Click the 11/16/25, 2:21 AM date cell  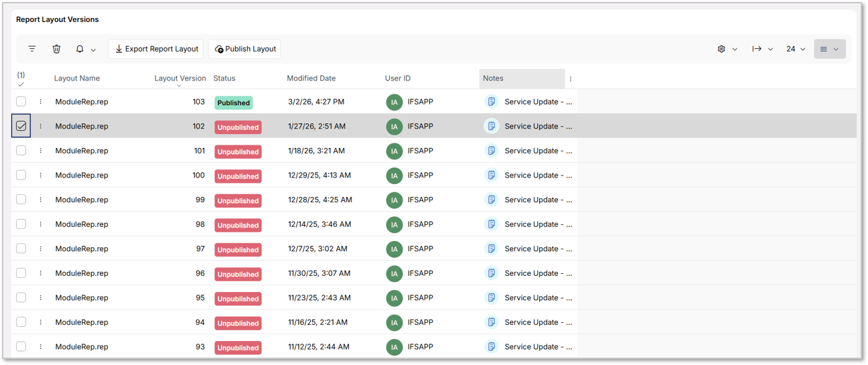pos(318,322)
